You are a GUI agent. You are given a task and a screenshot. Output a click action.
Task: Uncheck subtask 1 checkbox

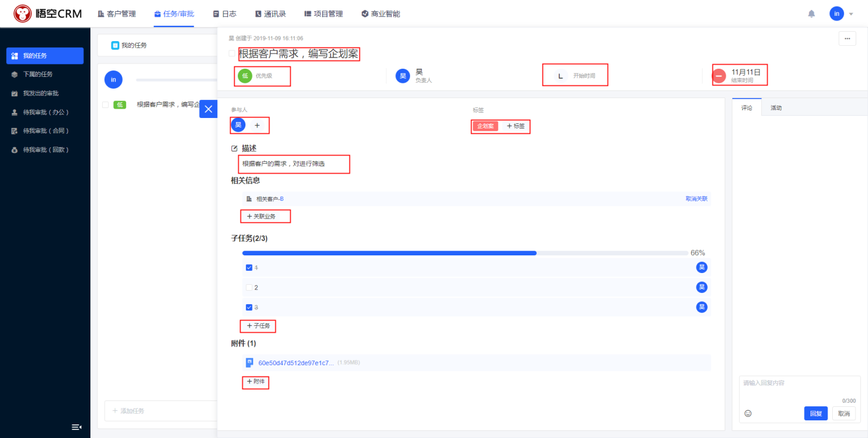click(x=249, y=268)
